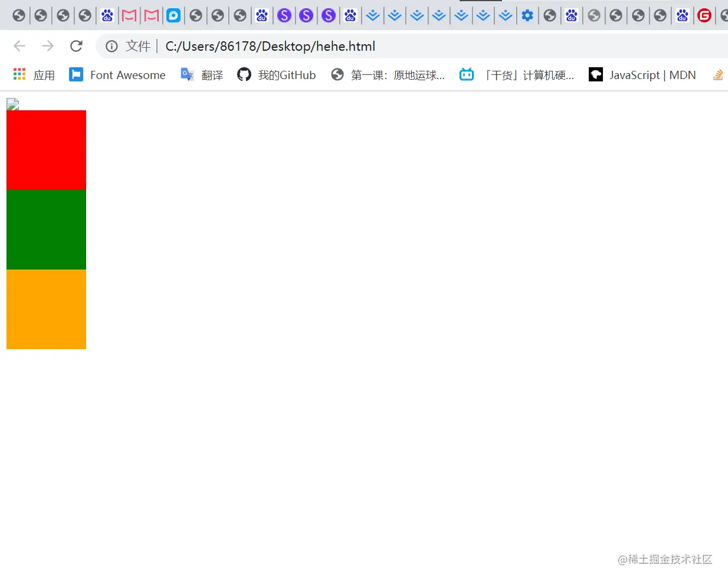Screen dimensions: 728x581
Task: Click the browser back arrow
Action: pos(19,46)
